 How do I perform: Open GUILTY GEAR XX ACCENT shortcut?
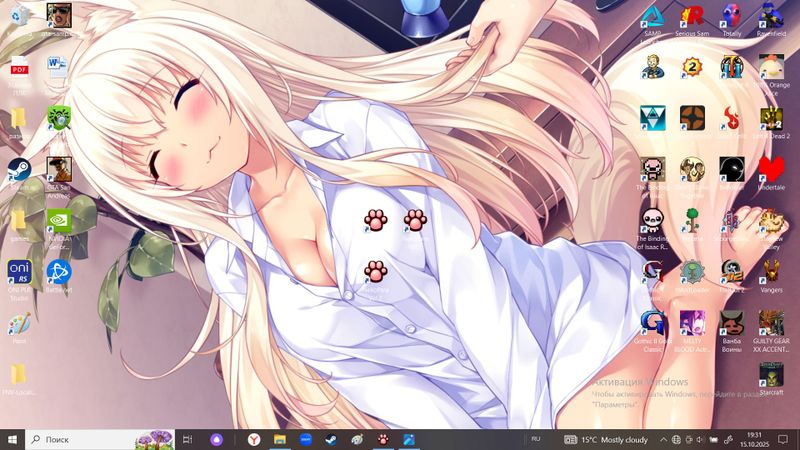770,322
